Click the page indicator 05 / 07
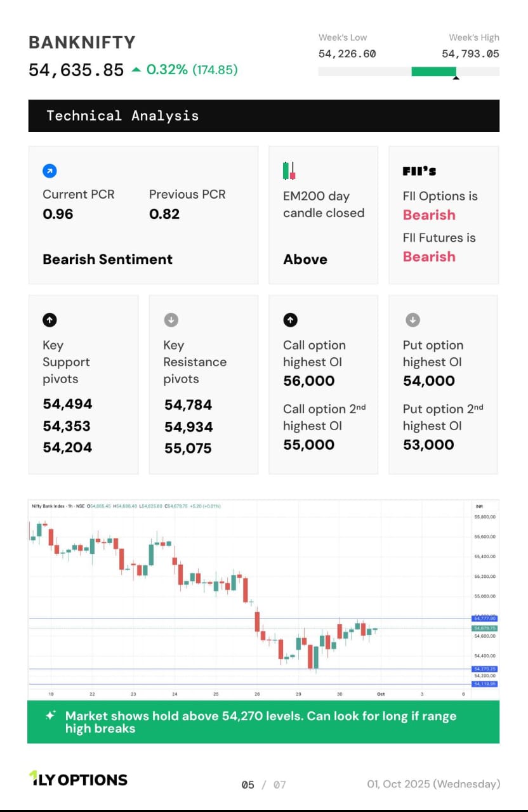This screenshot has width=528, height=812. (x=263, y=785)
